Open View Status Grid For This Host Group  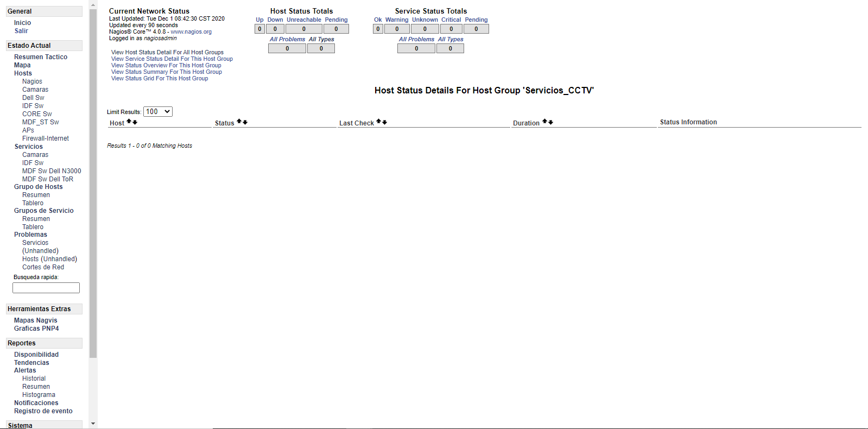coord(160,79)
